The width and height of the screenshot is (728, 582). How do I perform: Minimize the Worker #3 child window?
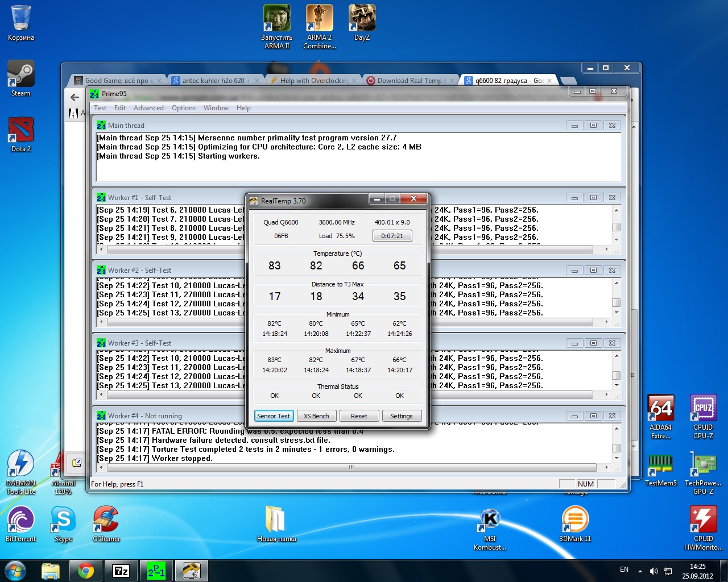click(x=574, y=343)
